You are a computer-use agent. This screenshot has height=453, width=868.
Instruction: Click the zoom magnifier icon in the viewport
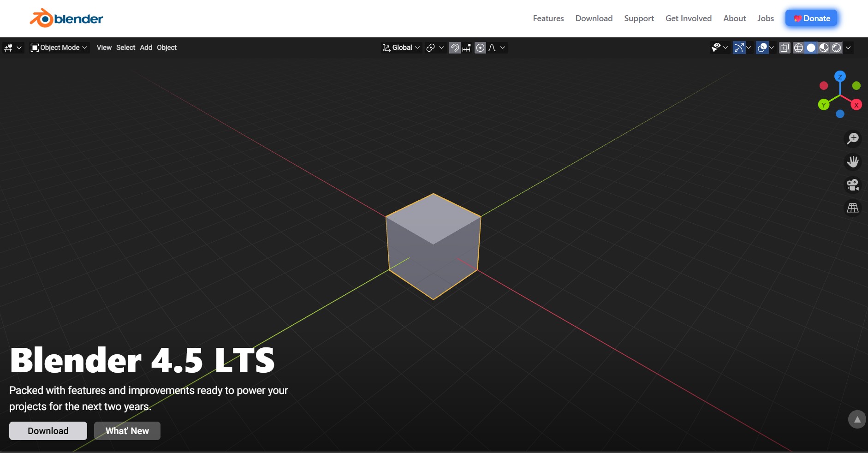(x=853, y=138)
